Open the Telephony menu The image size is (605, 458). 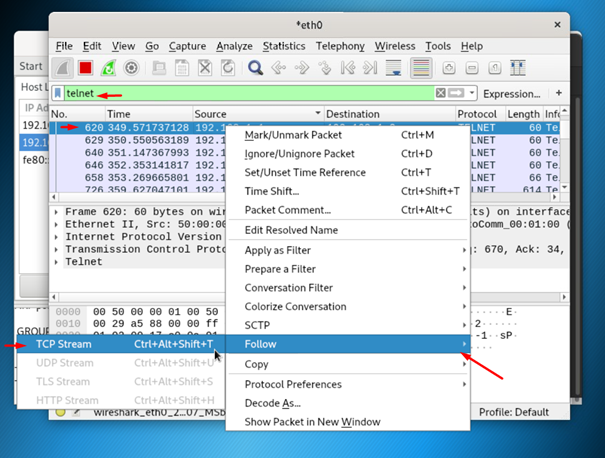tap(340, 46)
